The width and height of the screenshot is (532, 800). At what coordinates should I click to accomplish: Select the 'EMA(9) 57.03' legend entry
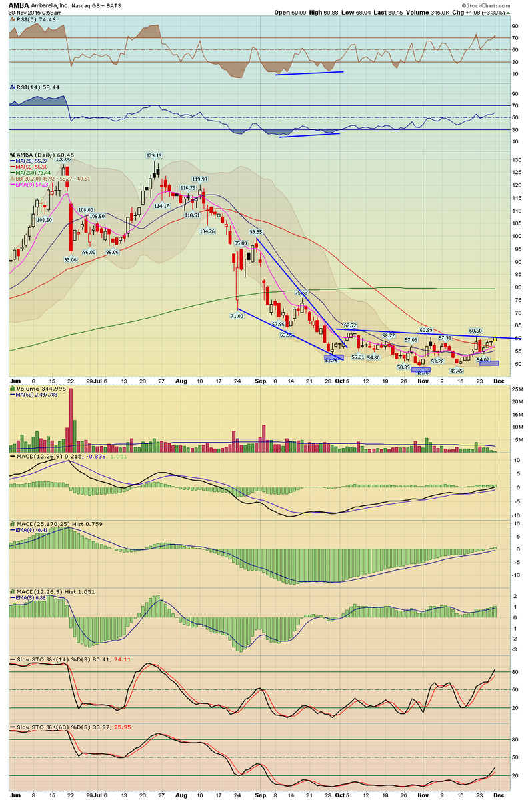point(33,185)
